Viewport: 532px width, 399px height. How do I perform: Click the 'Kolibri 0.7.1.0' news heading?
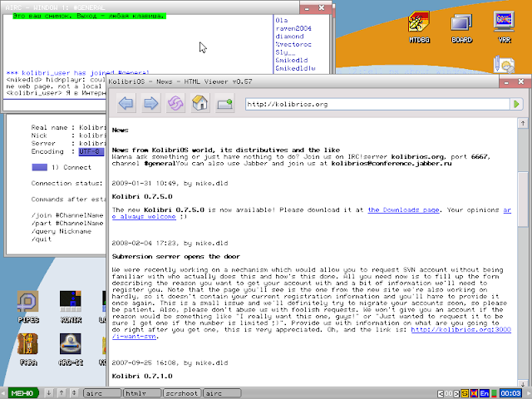pyautogui.click(x=142, y=377)
